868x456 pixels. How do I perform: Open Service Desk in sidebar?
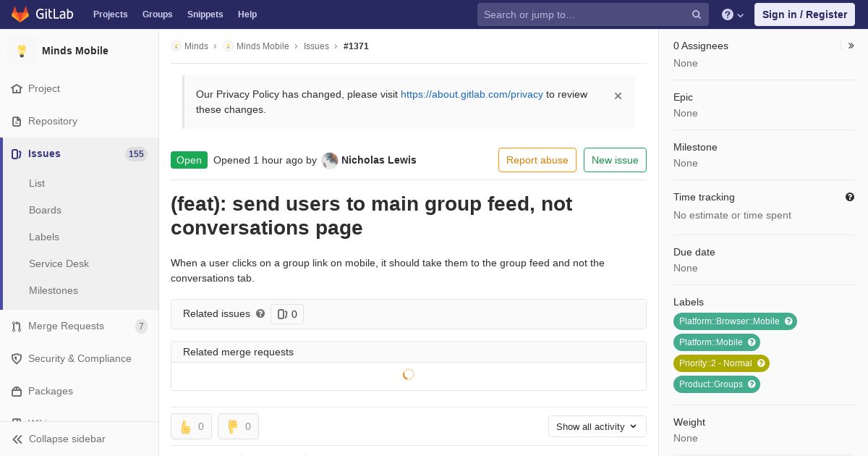tap(59, 263)
